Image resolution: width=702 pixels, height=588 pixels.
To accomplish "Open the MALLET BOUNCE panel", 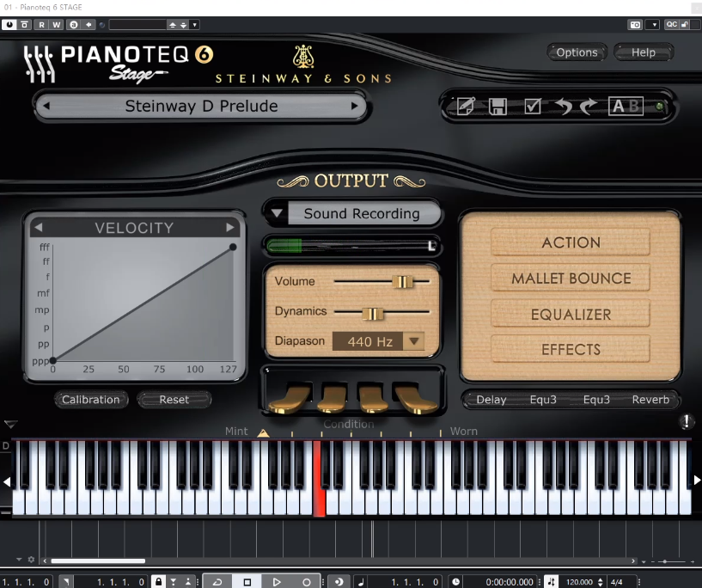I will (571, 279).
